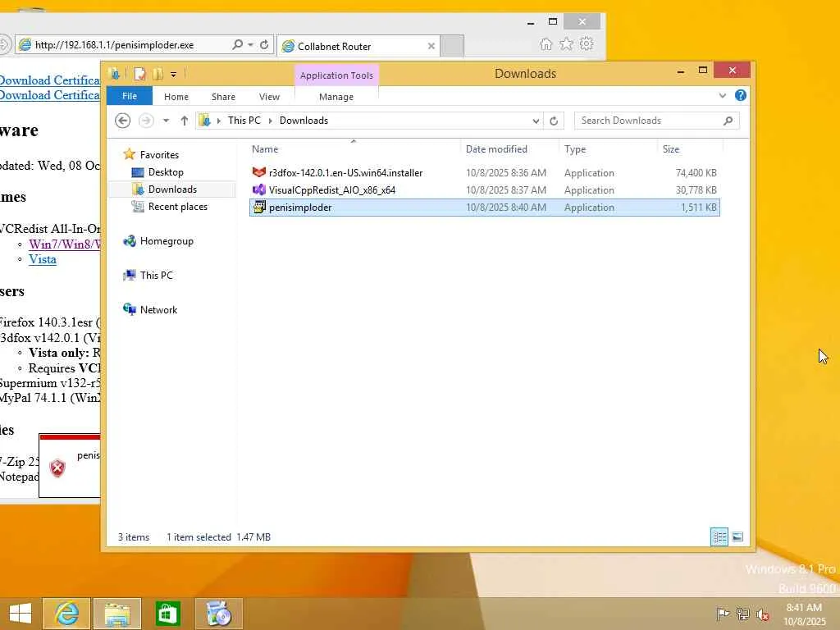Select Homegroup in navigation pane

[167, 241]
